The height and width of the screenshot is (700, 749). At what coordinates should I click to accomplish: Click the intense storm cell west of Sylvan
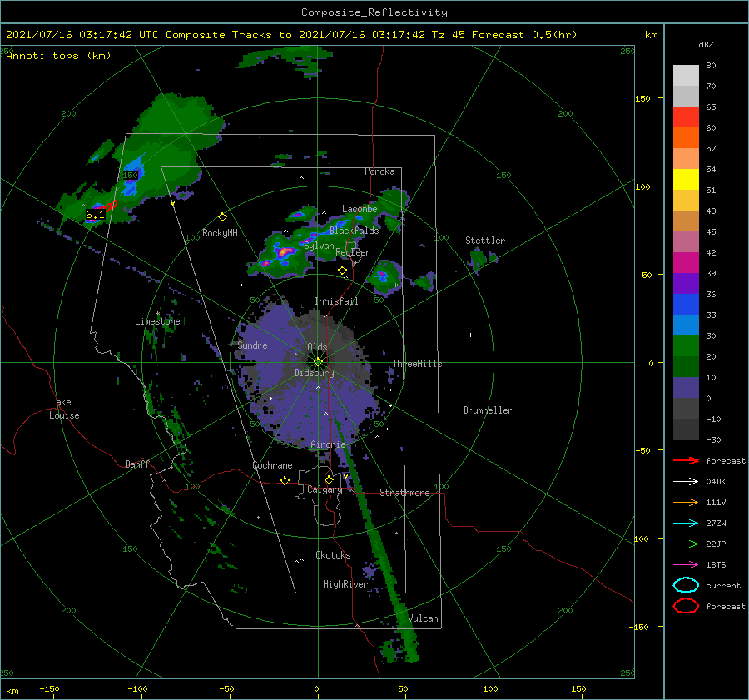tap(284, 251)
